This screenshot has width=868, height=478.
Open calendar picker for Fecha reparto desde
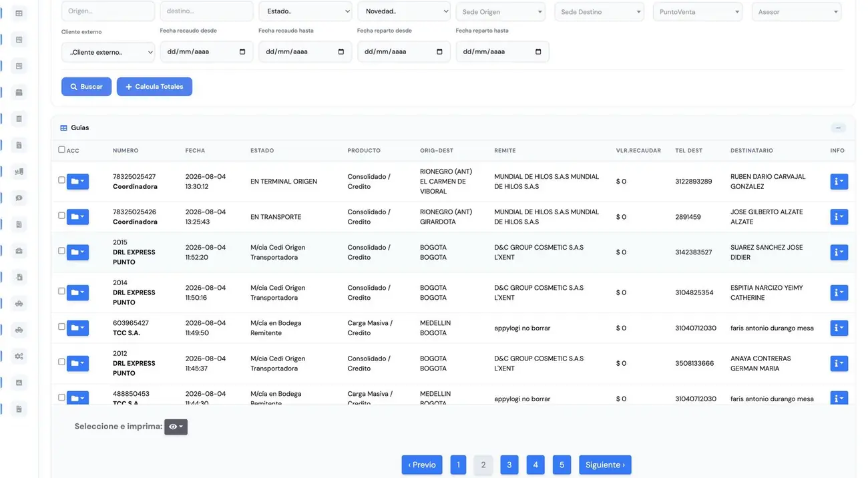(439, 51)
